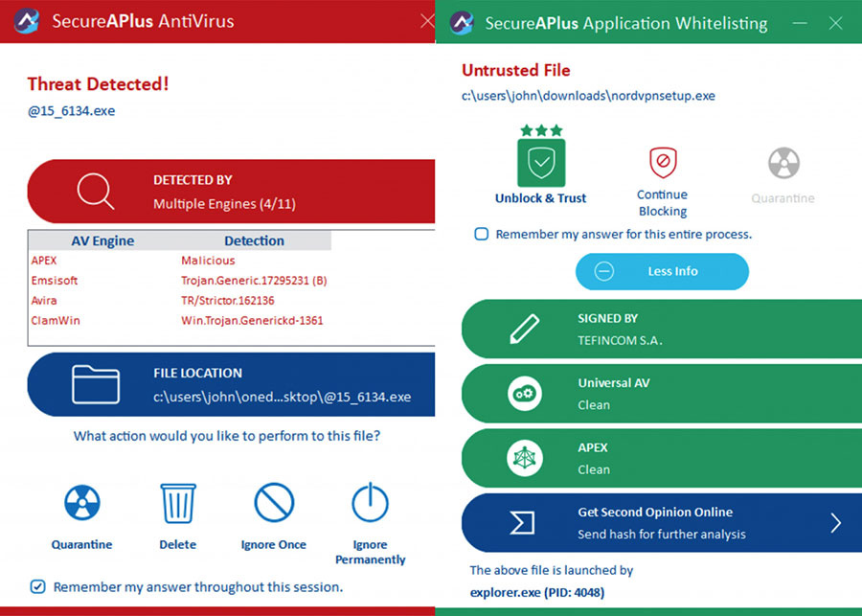Click TEFINCOM S.A. signer name
This screenshot has width=862, height=616.
pos(620,340)
